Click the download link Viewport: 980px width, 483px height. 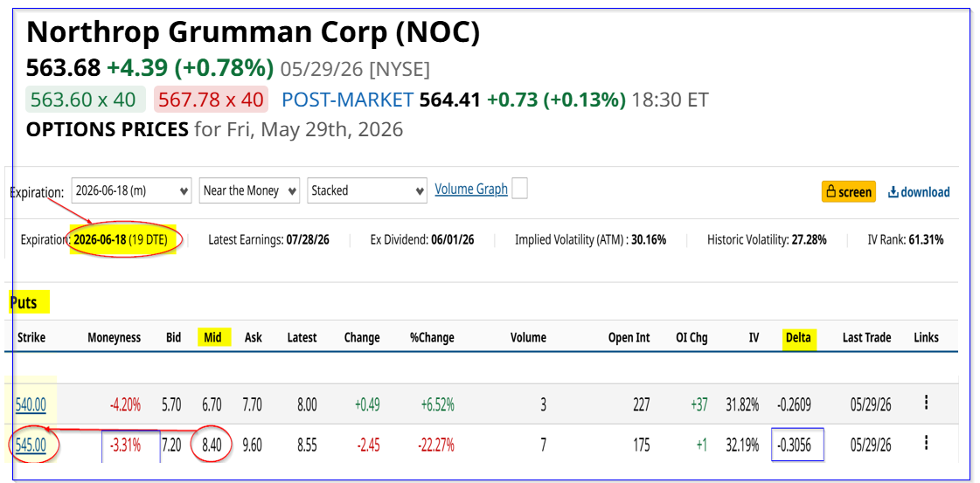[919, 192]
